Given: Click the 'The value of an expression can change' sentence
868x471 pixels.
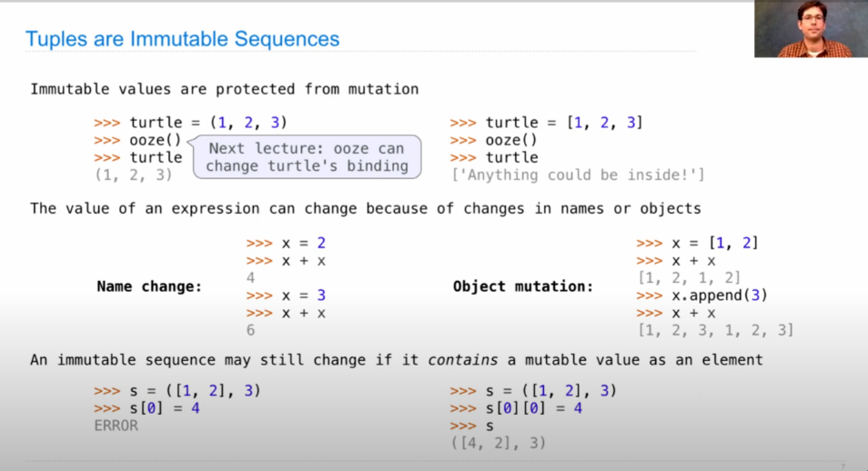Looking at the screenshot, I should coord(366,208).
